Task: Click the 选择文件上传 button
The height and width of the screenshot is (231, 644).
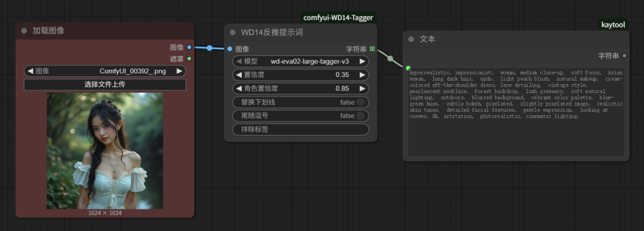Action: coord(105,84)
